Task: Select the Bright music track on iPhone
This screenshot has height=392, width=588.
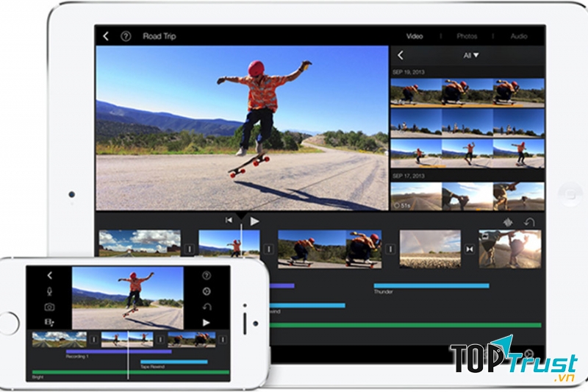Action: pos(131,372)
